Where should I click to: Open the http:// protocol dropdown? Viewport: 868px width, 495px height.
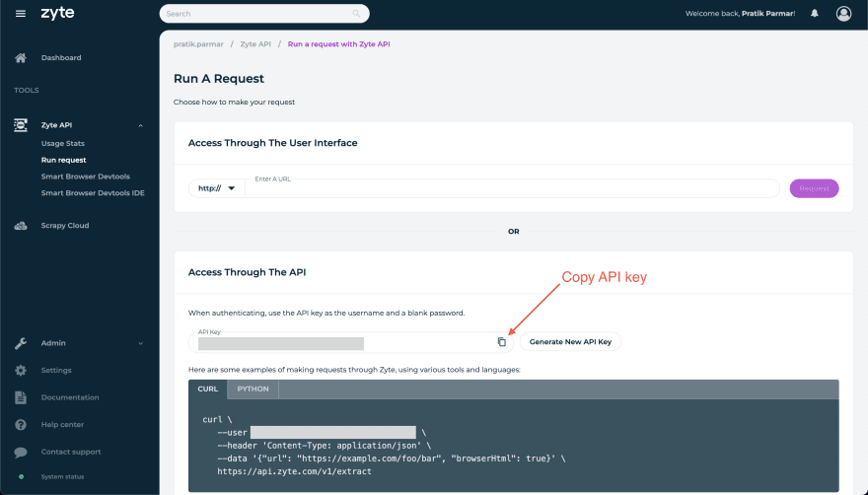tap(216, 188)
